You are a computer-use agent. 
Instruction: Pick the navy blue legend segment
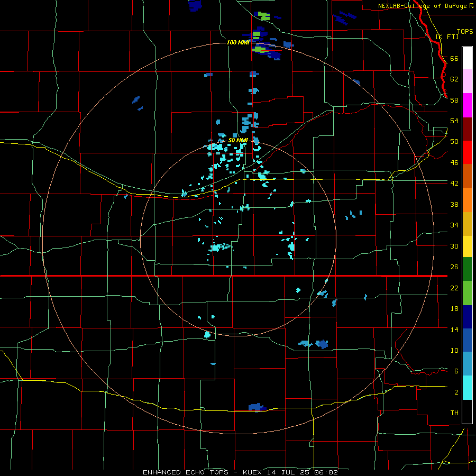pos(467,317)
